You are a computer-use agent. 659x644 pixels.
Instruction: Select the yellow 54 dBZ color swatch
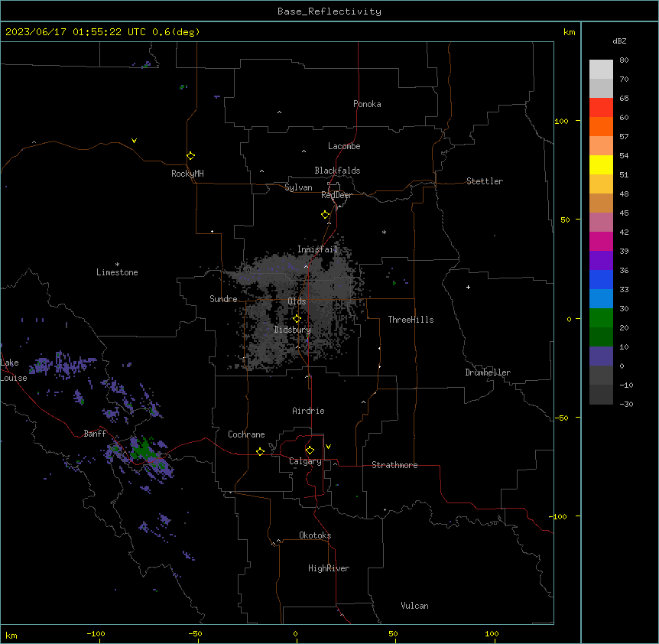pyautogui.click(x=601, y=164)
